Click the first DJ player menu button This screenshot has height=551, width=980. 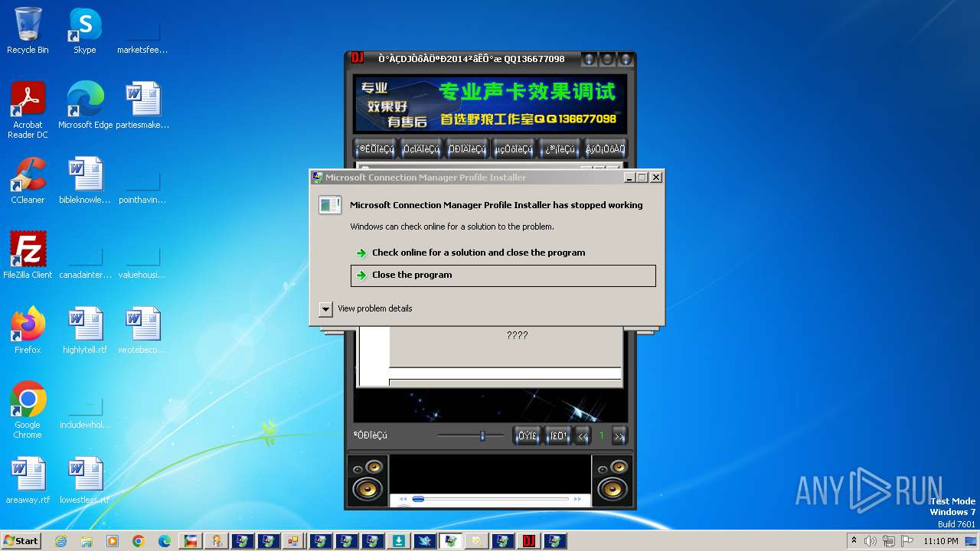point(375,149)
